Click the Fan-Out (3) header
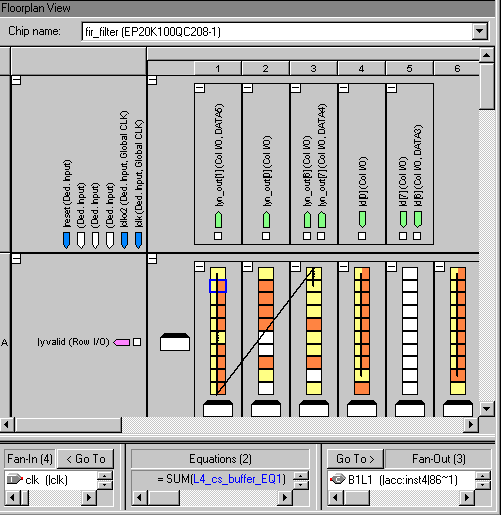Screen dimensions: 501x515 [439, 459]
